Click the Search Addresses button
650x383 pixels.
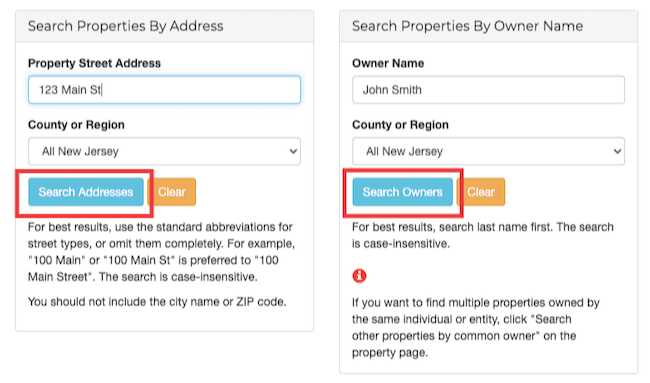tap(86, 192)
